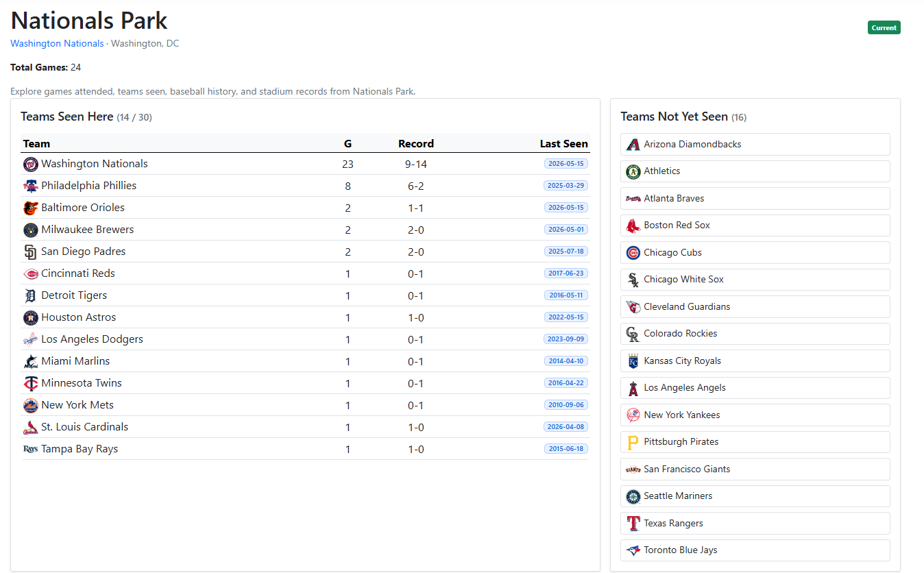Click the Washington Nationals logo in the table
Screen dimensions: 924x573
point(30,164)
